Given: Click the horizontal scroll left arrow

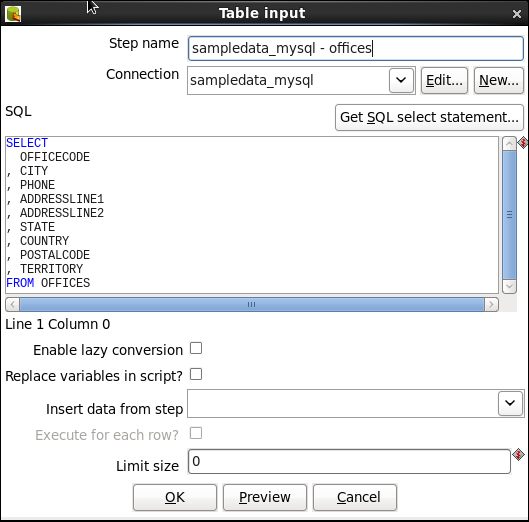Looking at the screenshot, I should tap(12, 304).
